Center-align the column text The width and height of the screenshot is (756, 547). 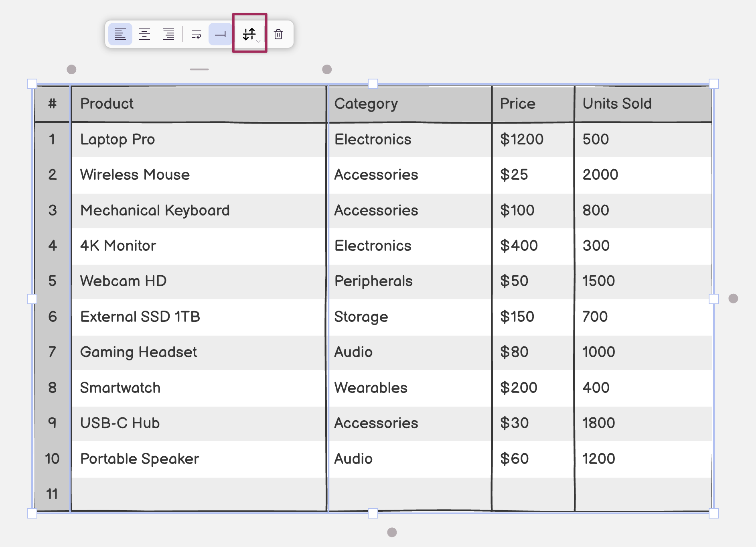pos(144,35)
